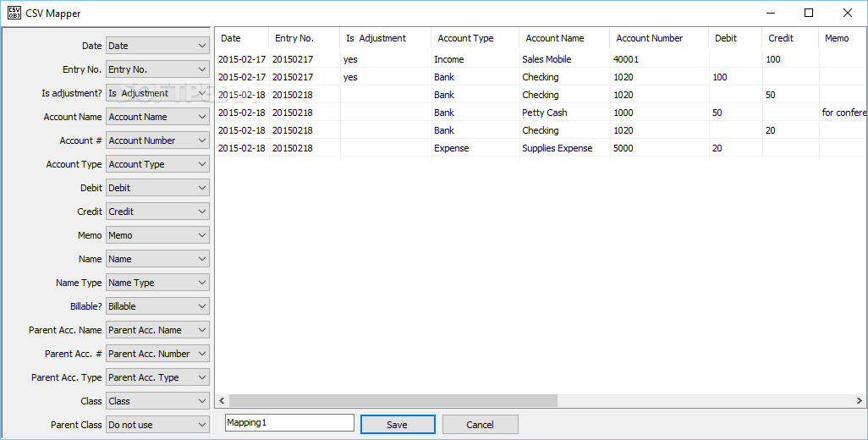
Task: Click the Entry No. column header
Action: tap(304, 38)
